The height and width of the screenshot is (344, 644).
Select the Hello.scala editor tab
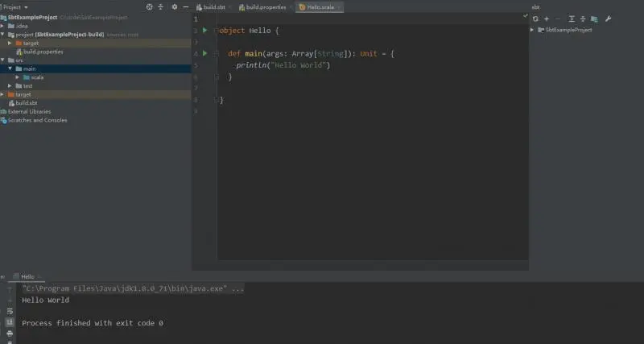coord(320,7)
